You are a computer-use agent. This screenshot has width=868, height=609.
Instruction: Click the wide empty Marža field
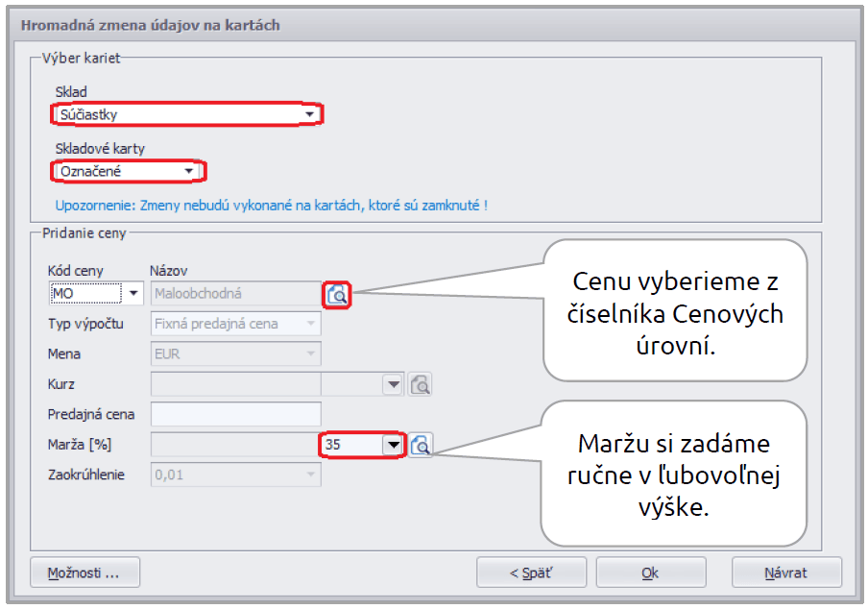pyautogui.click(x=234, y=445)
